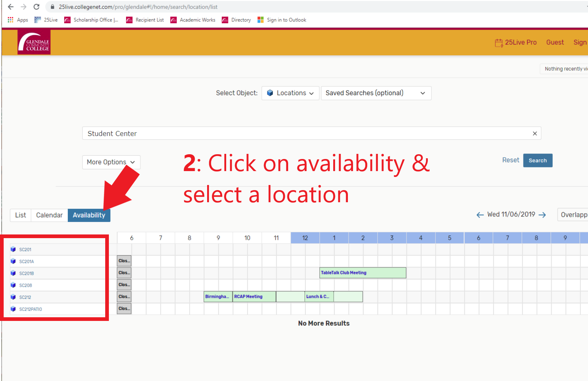The height and width of the screenshot is (381, 588).
Task: Open the Birmingha... event block
Action: click(218, 296)
